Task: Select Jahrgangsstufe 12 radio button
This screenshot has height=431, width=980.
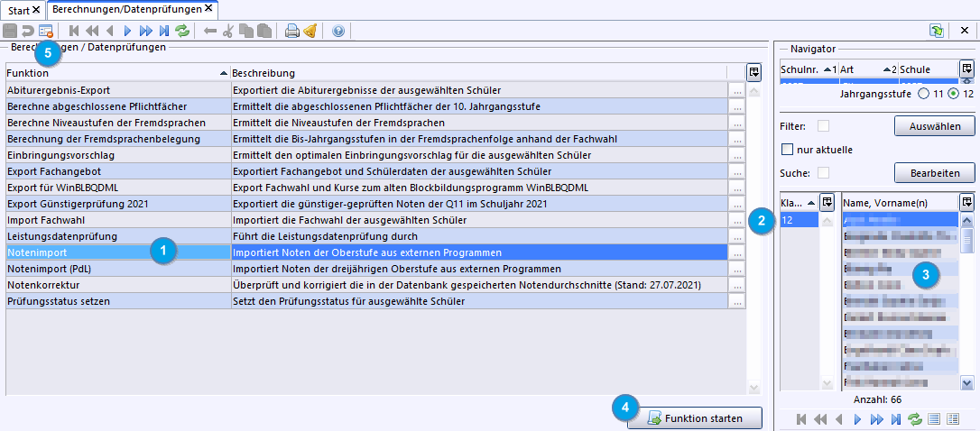Action: pos(953,95)
